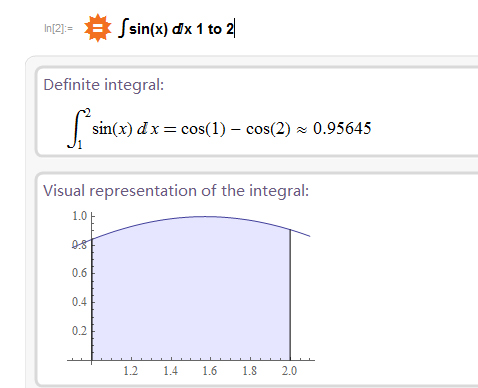Viewport: 478px width, 388px height.
Task: Select the In[2]:= cell label
Action: point(58,29)
